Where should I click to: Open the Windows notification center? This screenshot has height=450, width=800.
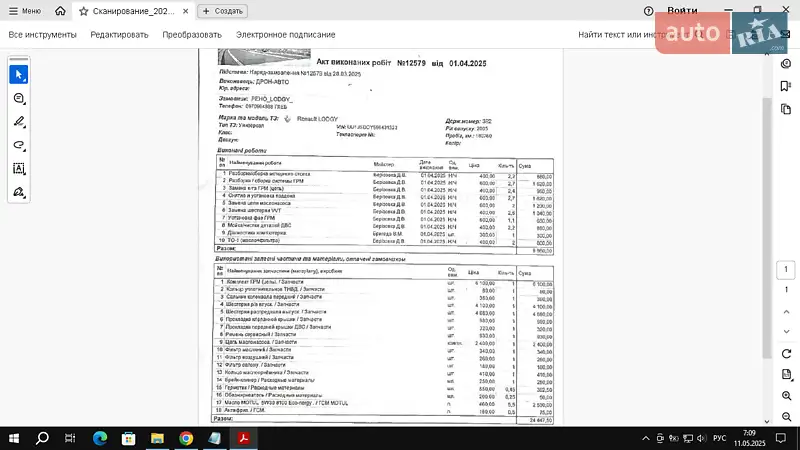[x=781, y=438]
